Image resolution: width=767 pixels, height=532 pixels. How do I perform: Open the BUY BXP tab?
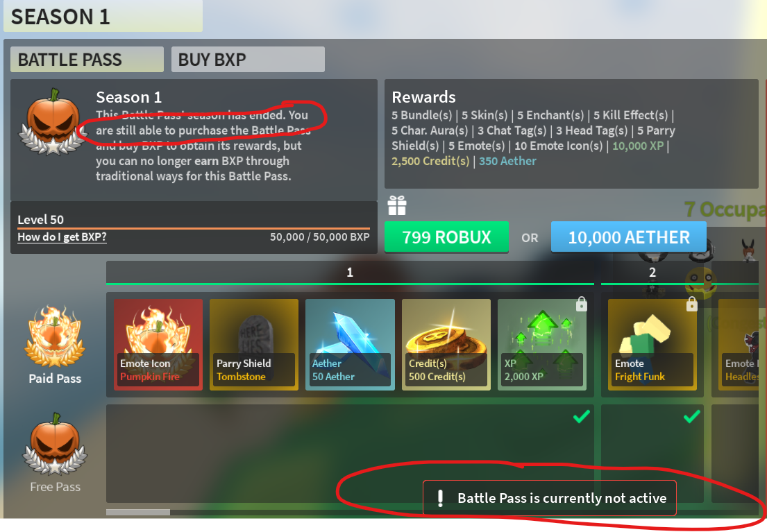click(248, 60)
